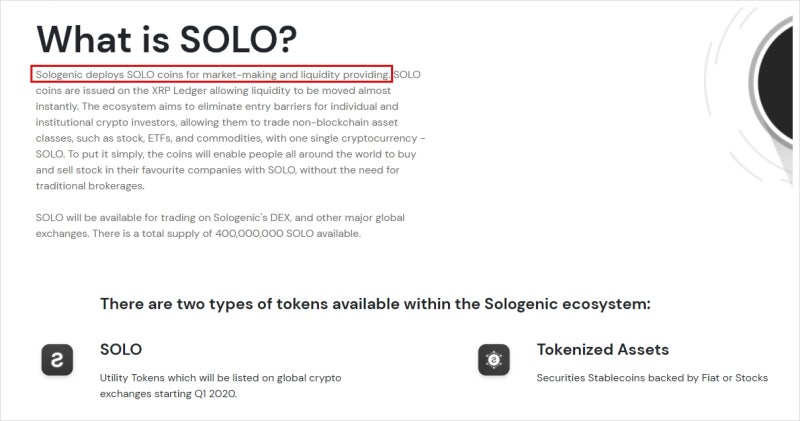800x421 pixels.
Task: Select the SOLO token title
Action: (x=121, y=350)
